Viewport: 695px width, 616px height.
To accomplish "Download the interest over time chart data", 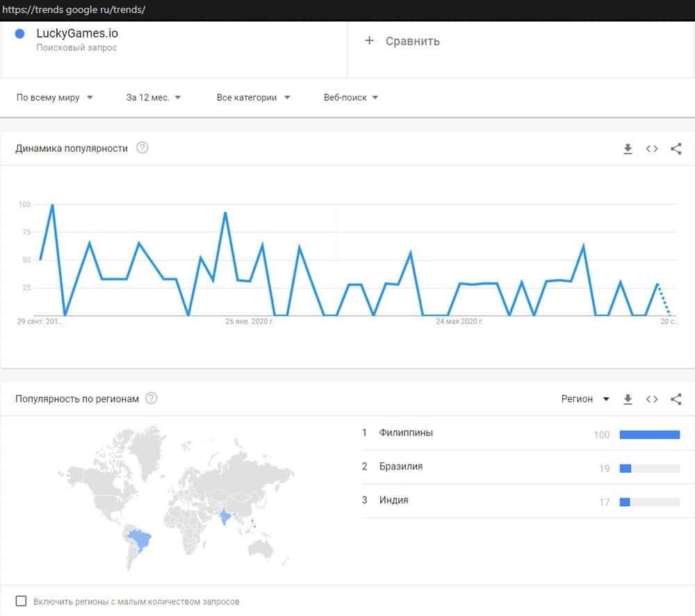I will pyautogui.click(x=628, y=149).
